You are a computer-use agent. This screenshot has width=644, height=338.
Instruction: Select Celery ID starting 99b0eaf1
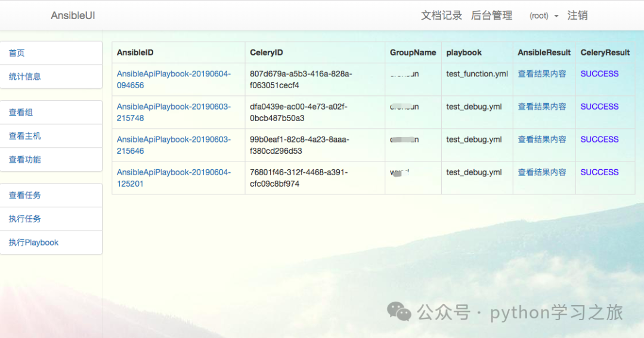coord(299,145)
